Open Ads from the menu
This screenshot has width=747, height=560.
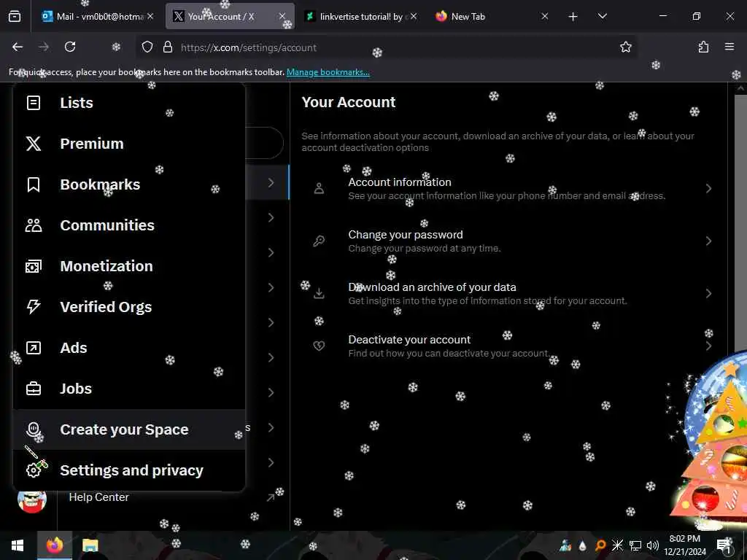pyautogui.click(x=128, y=348)
